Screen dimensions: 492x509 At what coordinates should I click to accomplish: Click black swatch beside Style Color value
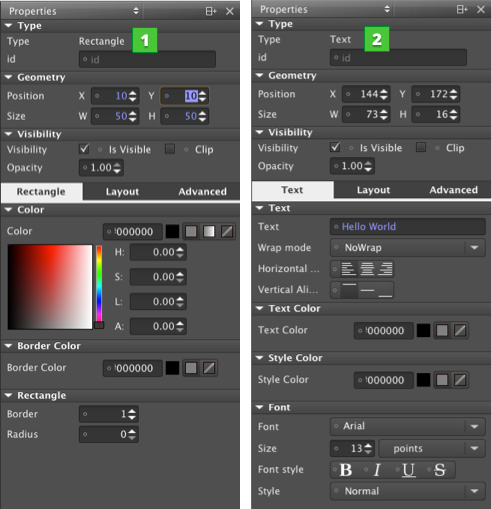[423, 380]
